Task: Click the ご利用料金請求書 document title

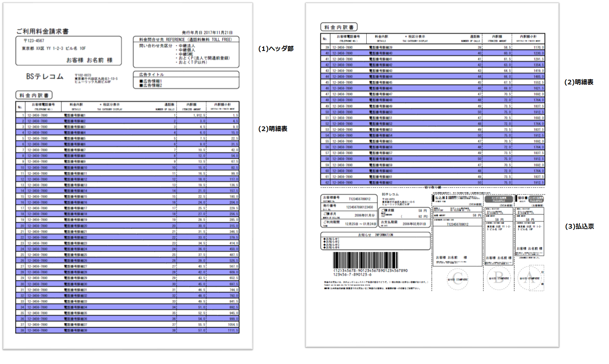Action: click(x=42, y=31)
